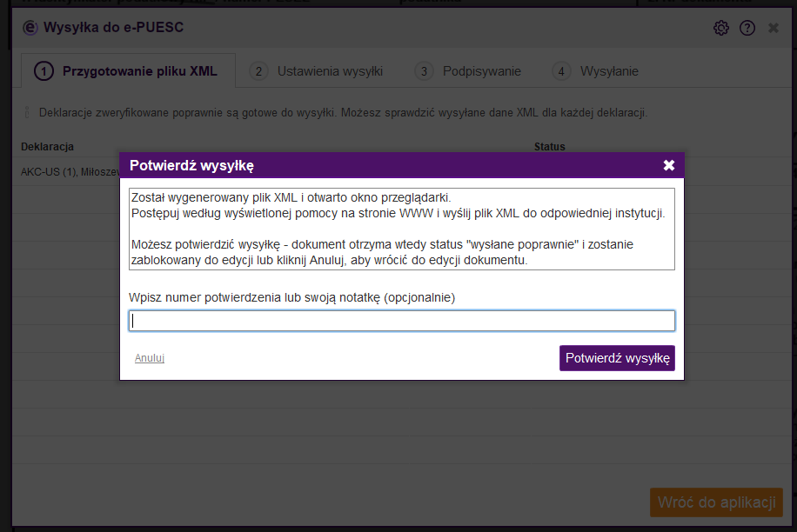Image resolution: width=797 pixels, height=532 pixels.
Task: Switch to Ustawienia wysyłki tab
Action: [x=316, y=71]
